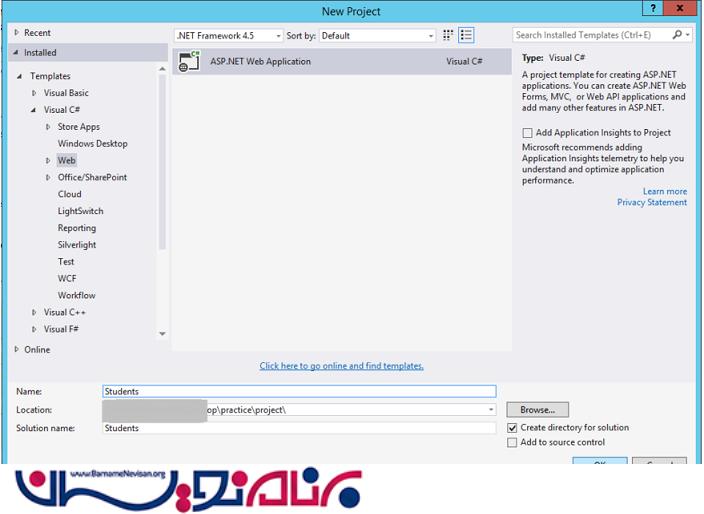Image resolution: width=704 pixels, height=514 pixels.
Task: Select the Web template category
Action: (66, 160)
